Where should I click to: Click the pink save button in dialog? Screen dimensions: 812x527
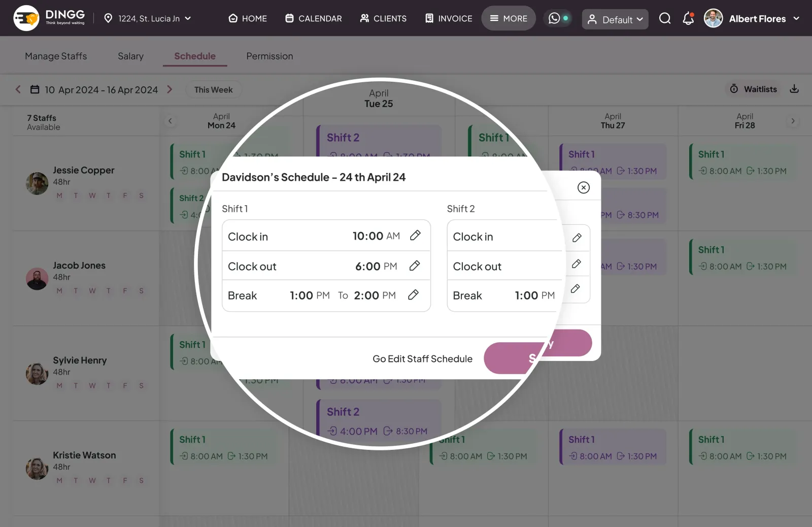click(537, 351)
